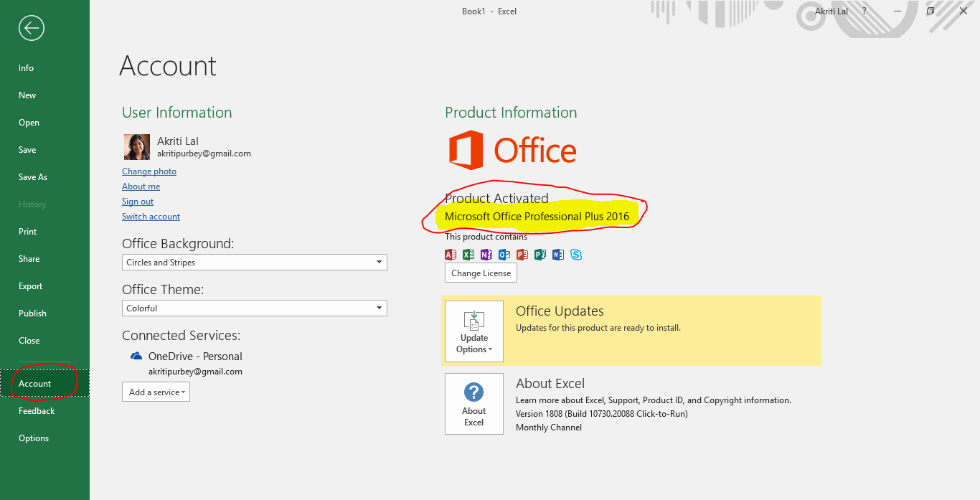Click the Publisher app icon
This screenshot has height=500, width=980.
540,255
